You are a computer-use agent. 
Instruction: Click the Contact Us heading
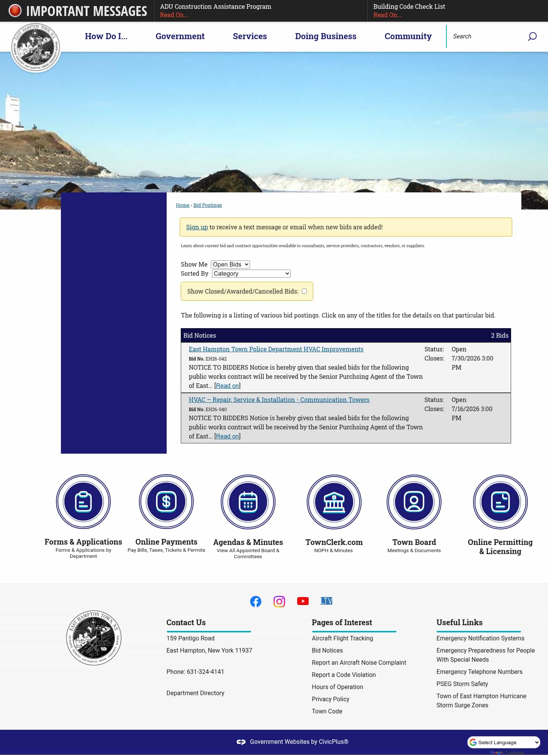click(x=186, y=623)
